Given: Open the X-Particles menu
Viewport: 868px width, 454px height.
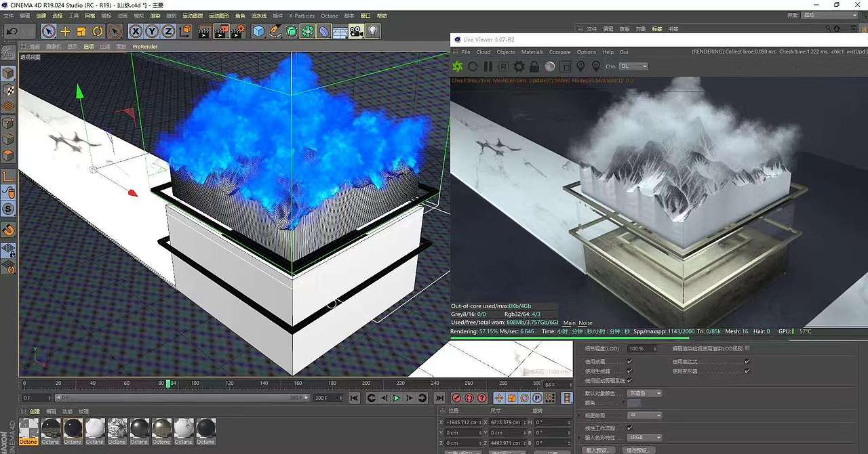Looking at the screenshot, I should point(302,15).
